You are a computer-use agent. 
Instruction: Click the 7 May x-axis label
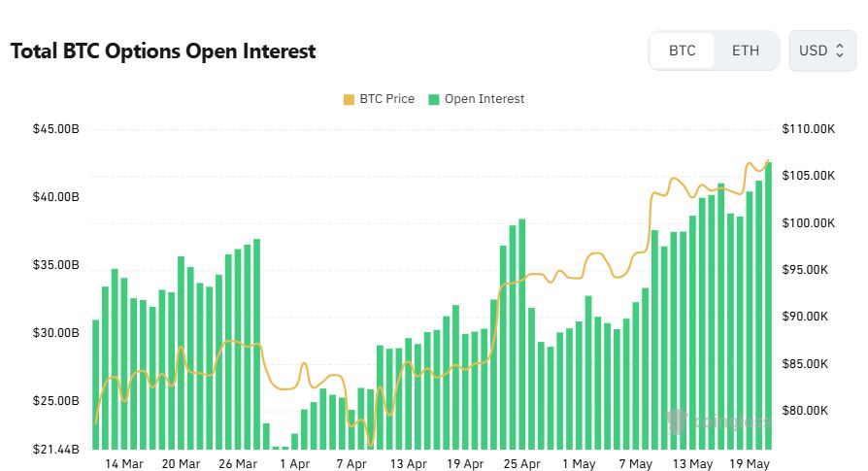point(636,464)
